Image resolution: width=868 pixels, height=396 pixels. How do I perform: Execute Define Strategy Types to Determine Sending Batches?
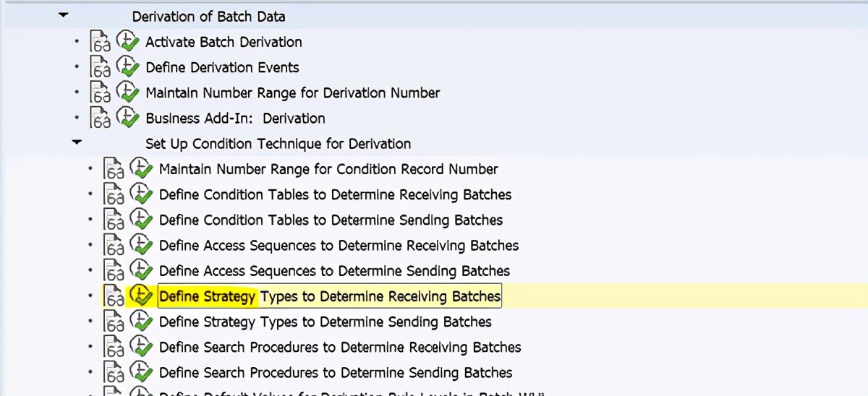pyautogui.click(x=141, y=322)
